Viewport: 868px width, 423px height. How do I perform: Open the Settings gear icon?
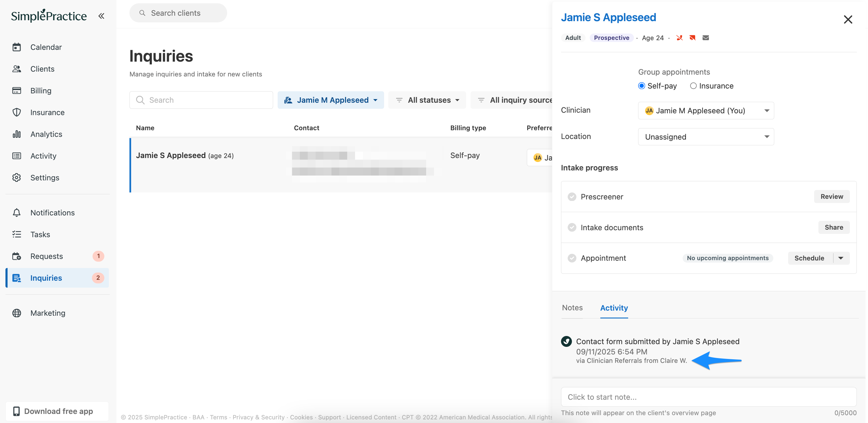tap(17, 177)
